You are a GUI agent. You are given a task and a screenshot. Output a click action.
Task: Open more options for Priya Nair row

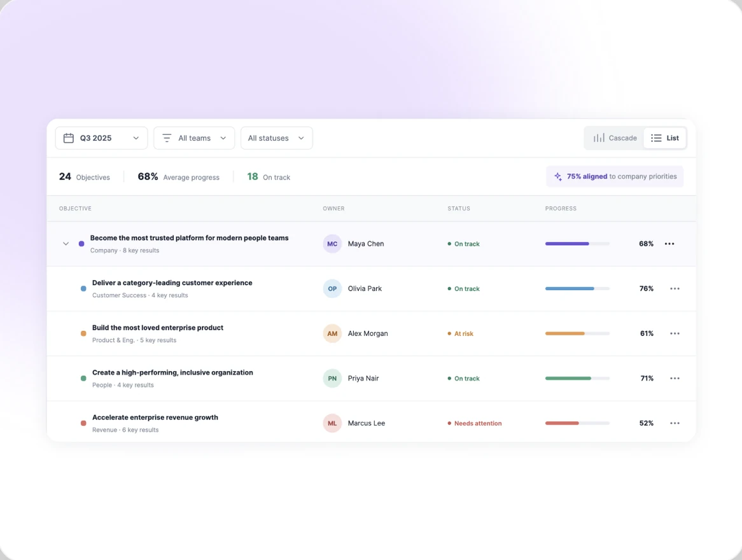pyautogui.click(x=675, y=378)
